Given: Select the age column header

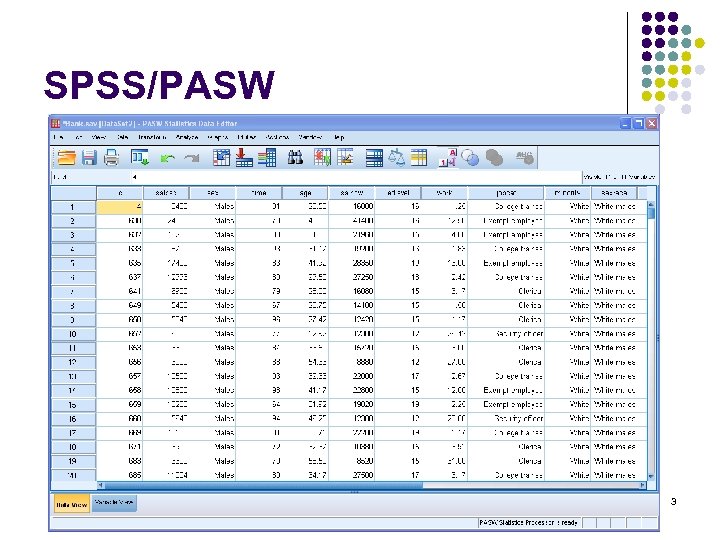Looking at the screenshot, I should tap(305, 193).
